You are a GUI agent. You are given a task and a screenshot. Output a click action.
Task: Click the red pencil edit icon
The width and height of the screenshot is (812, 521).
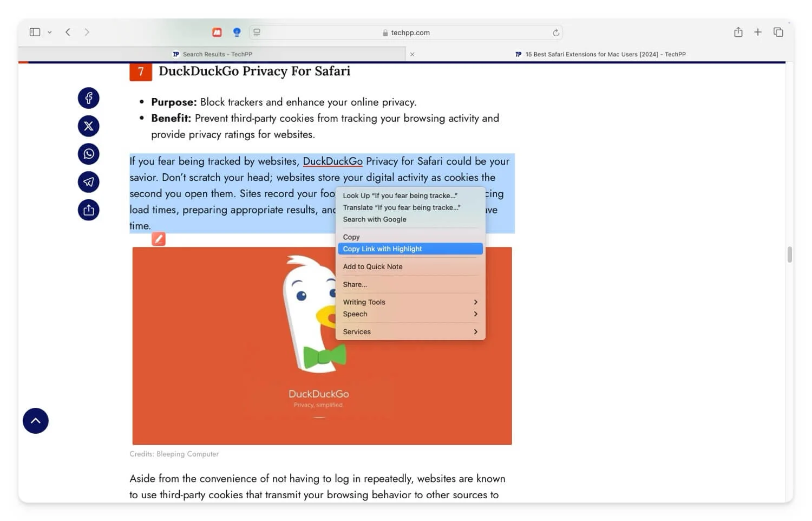(x=159, y=239)
